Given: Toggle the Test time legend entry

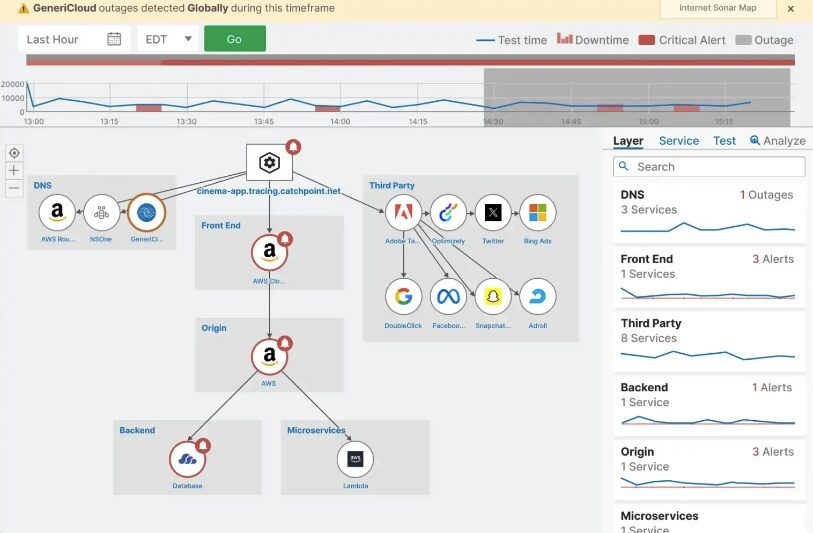Looking at the screenshot, I should (x=511, y=40).
